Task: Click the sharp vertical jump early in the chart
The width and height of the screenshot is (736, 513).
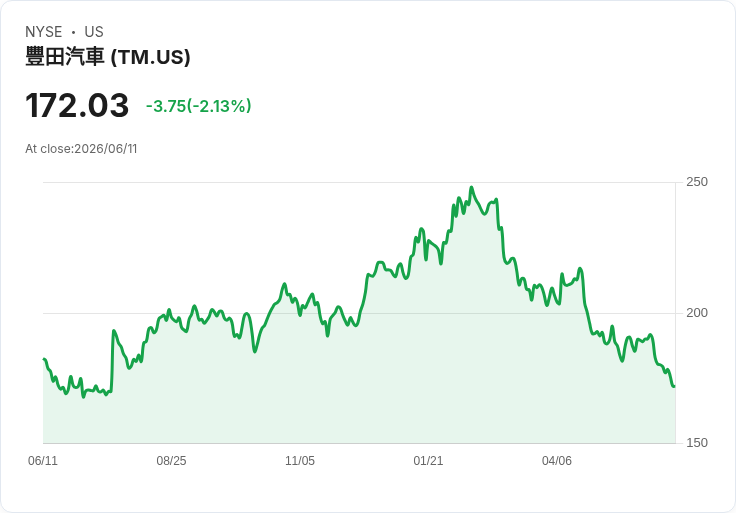Action: pyautogui.click(x=113, y=360)
